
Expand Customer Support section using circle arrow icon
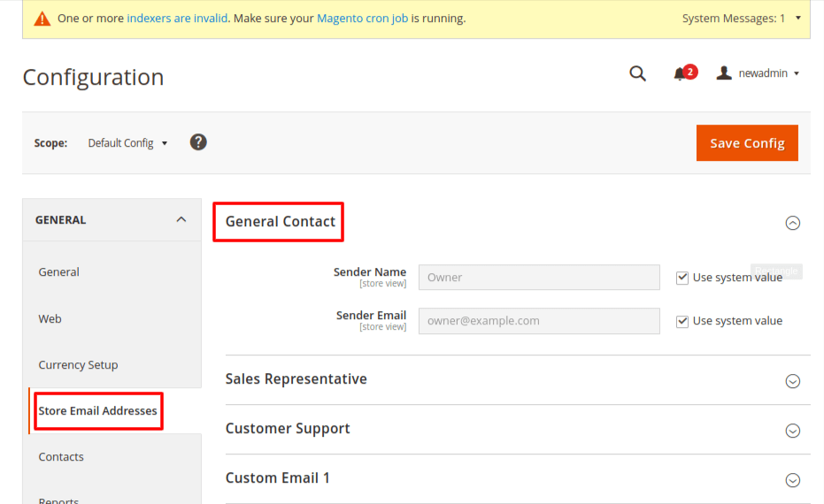[x=792, y=431]
